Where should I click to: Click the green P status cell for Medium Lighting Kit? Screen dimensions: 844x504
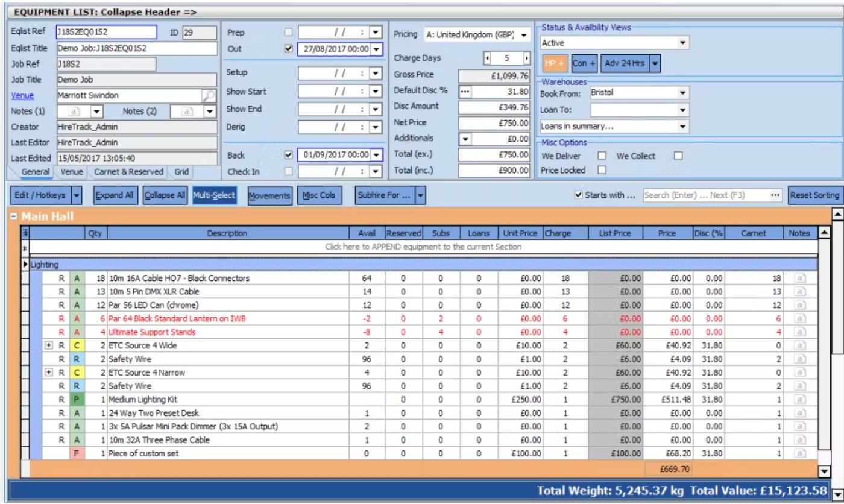(x=77, y=399)
